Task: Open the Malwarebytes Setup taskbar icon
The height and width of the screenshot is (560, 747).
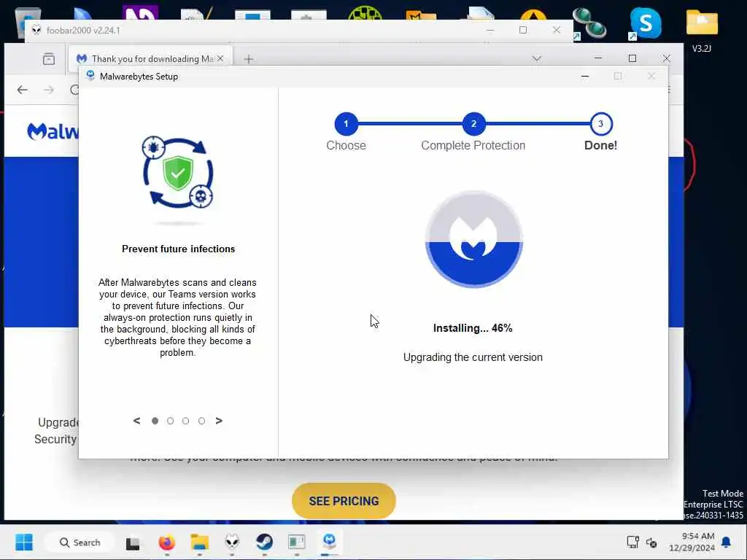Action: (329, 542)
